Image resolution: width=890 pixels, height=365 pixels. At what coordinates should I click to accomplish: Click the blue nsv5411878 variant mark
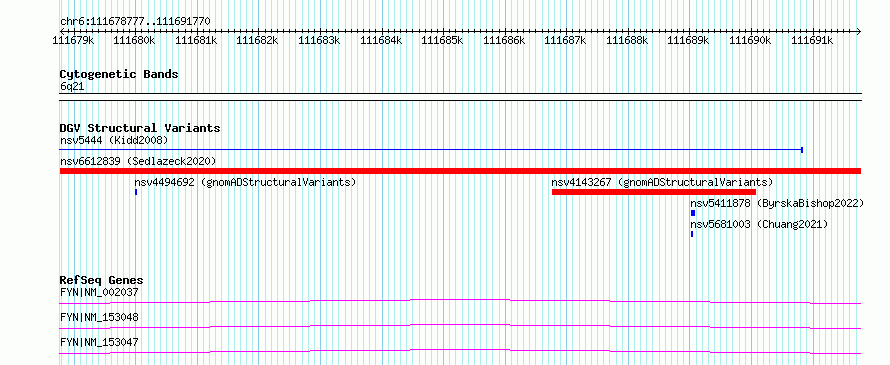[x=693, y=213]
